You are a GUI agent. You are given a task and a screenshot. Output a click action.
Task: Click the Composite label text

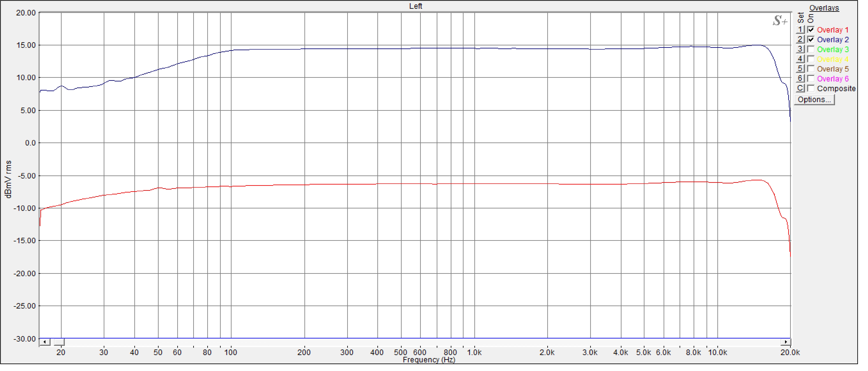point(836,89)
